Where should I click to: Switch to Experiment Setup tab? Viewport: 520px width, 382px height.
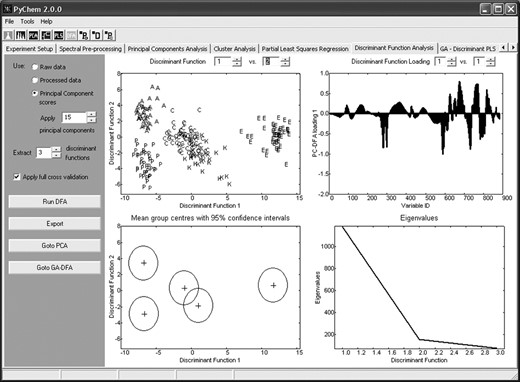[x=29, y=49]
